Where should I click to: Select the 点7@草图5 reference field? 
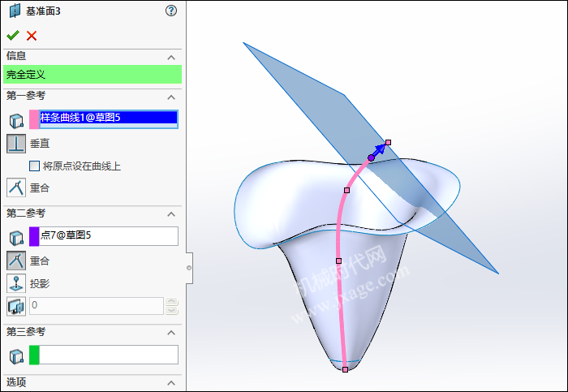tap(109, 236)
